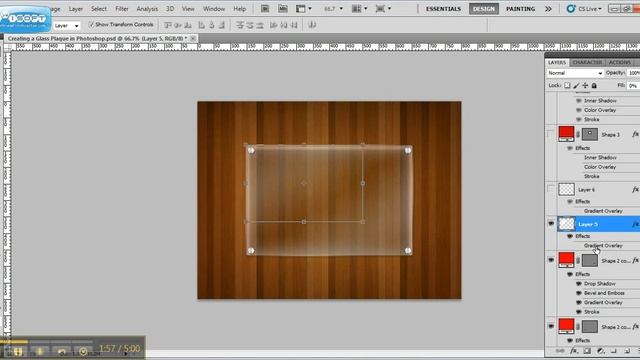Image resolution: width=640 pixels, height=360 pixels.
Task: Click Distribute Top Edges icon
Action: 240,25
